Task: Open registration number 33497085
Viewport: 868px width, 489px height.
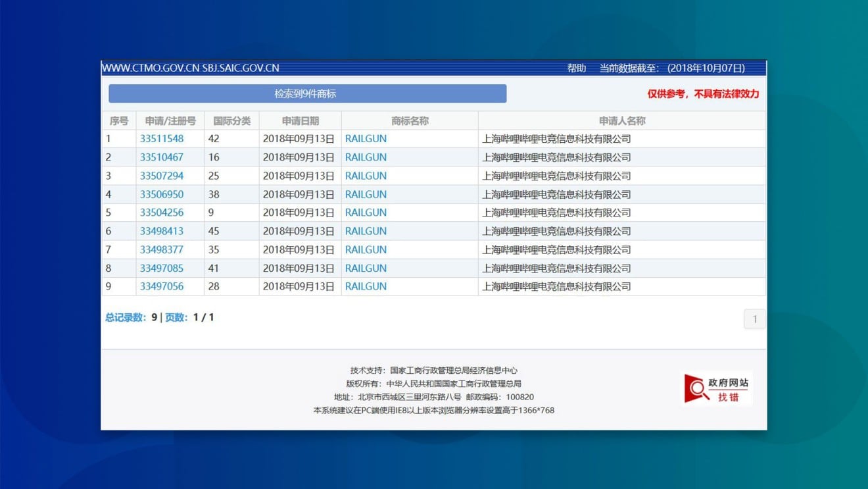Action: 162,268
